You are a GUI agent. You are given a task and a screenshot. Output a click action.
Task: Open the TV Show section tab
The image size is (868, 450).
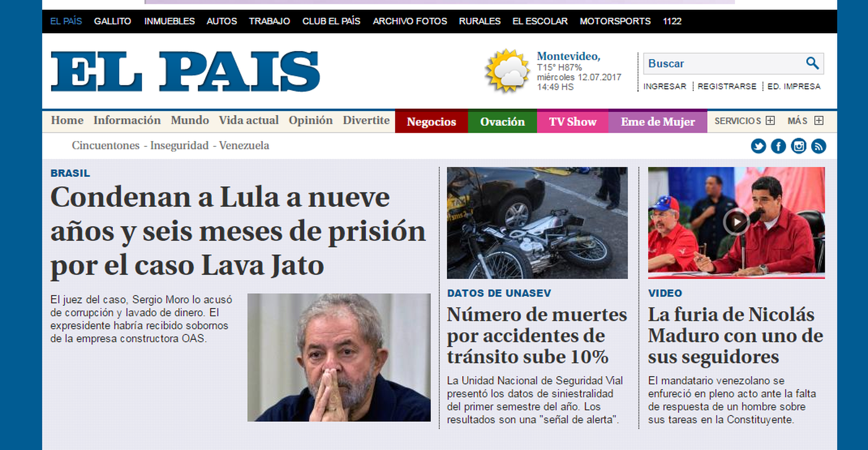pyautogui.click(x=573, y=121)
